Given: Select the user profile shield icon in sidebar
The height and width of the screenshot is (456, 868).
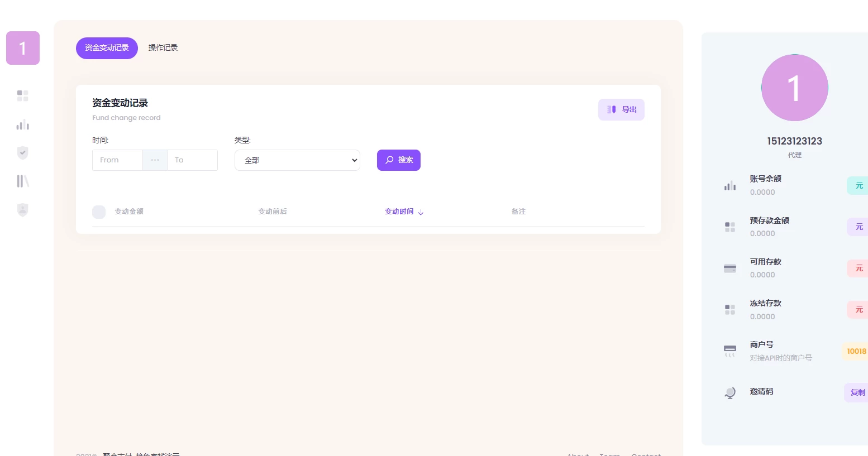Looking at the screenshot, I should (x=22, y=210).
